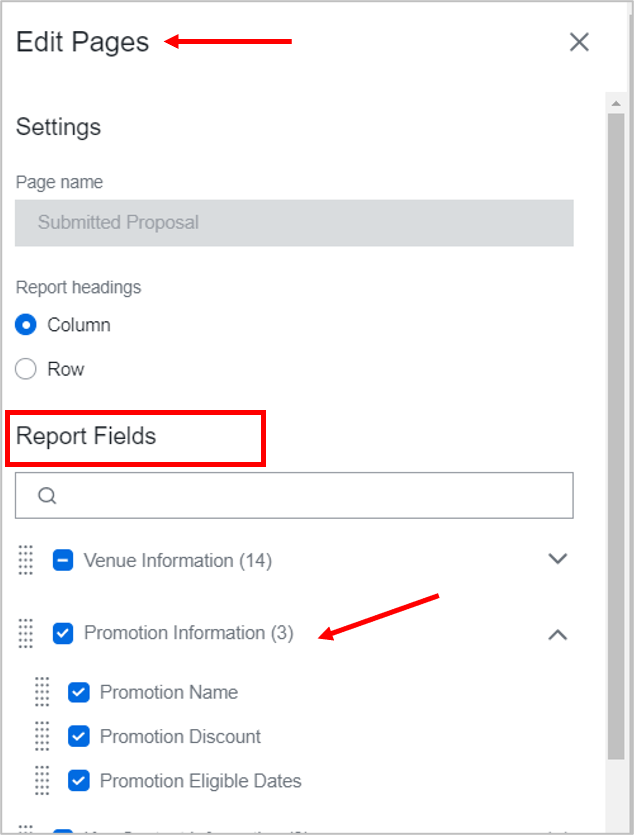Click the drag handle beside Promotion Eligible Dates
This screenshot has height=835, width=634.
(x=41, y=780)
